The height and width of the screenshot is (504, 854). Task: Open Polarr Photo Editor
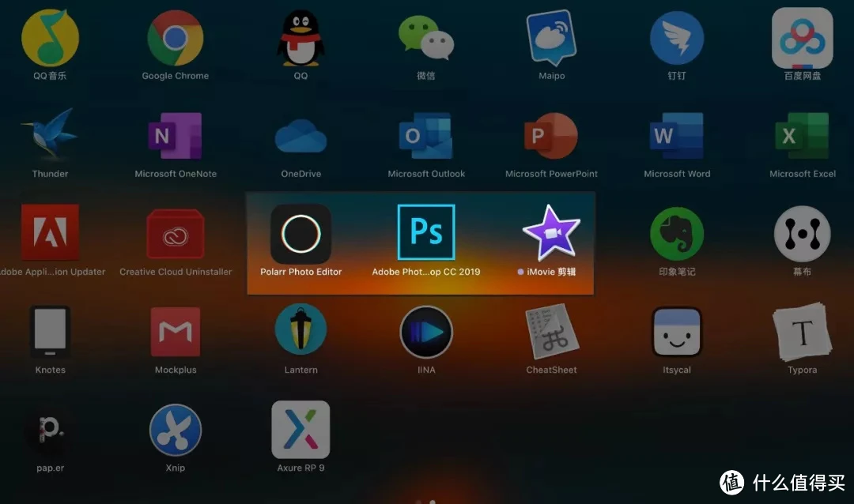click(300, 234)
